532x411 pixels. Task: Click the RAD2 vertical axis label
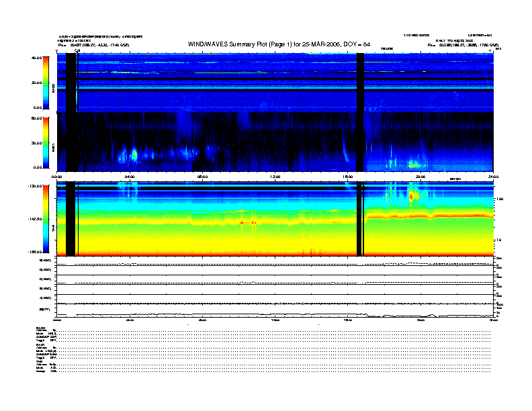coord(53,88)
